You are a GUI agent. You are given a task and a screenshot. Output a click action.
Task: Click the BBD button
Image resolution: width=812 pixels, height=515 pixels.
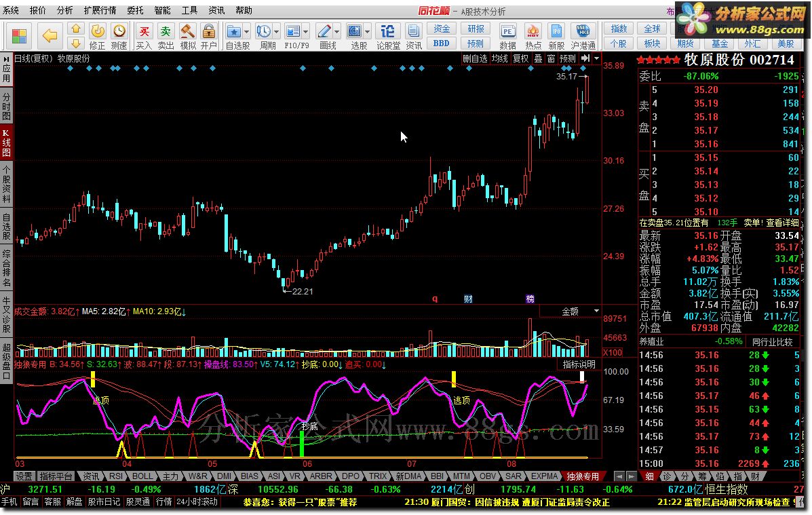(442, 43)
